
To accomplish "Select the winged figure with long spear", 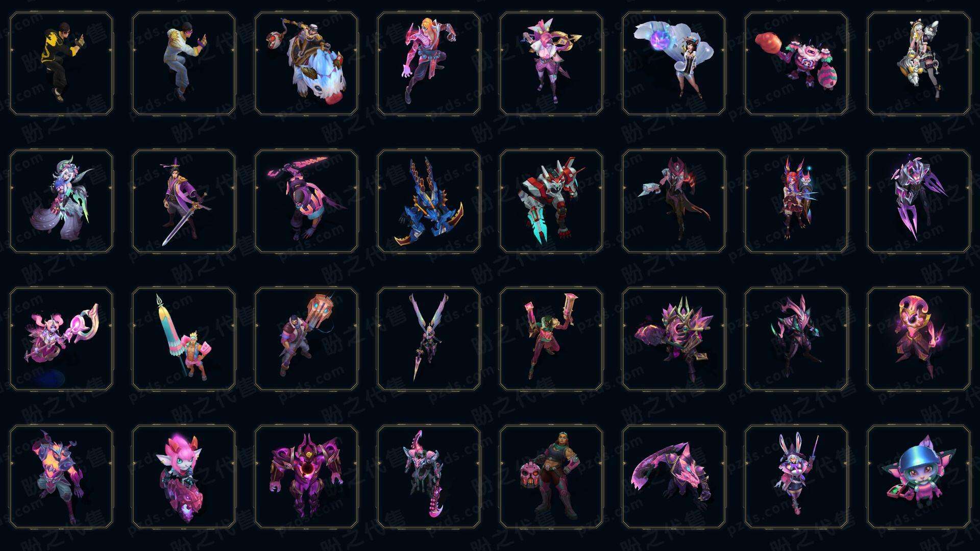I will (x=429, y=339).
